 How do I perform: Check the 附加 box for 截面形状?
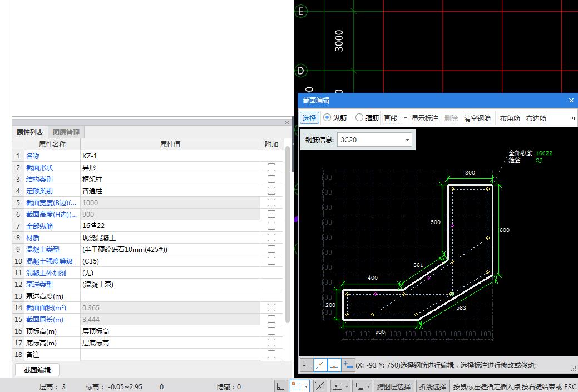(x=271, y=167)
